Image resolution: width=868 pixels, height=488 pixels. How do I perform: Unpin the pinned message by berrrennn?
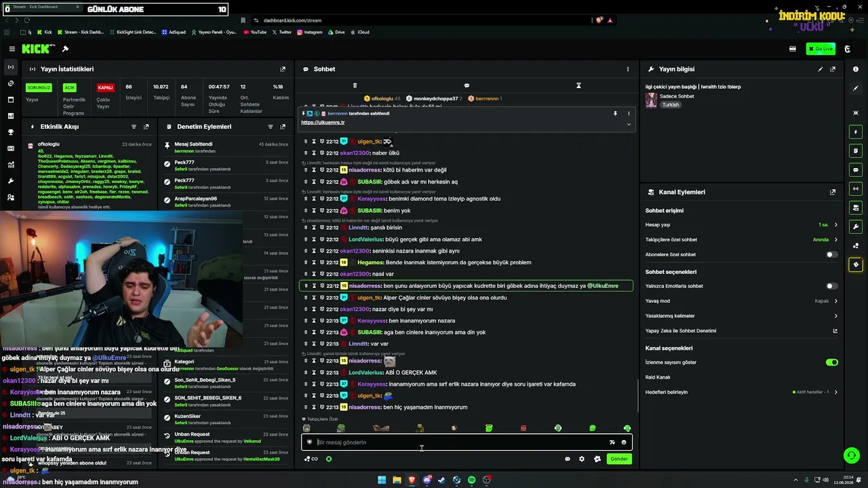615,114
